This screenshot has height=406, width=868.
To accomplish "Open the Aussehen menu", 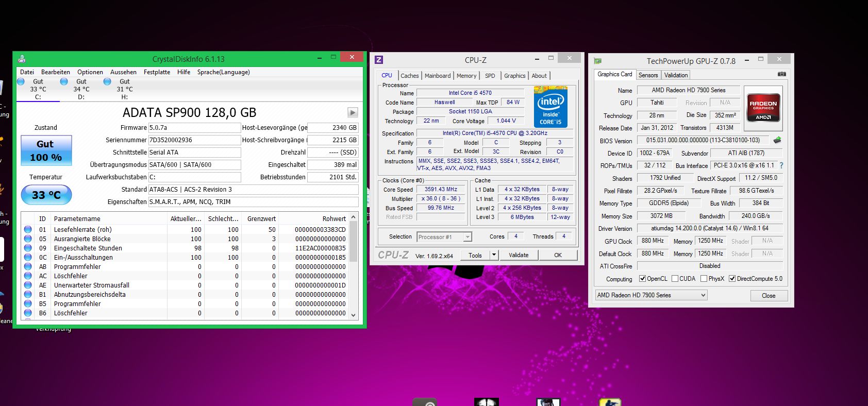I will 124,72.
